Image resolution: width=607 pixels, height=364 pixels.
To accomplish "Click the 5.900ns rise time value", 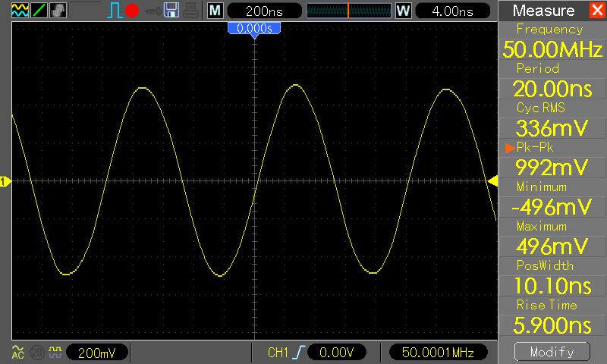I will pyautogui.click(x=552, y=325).
